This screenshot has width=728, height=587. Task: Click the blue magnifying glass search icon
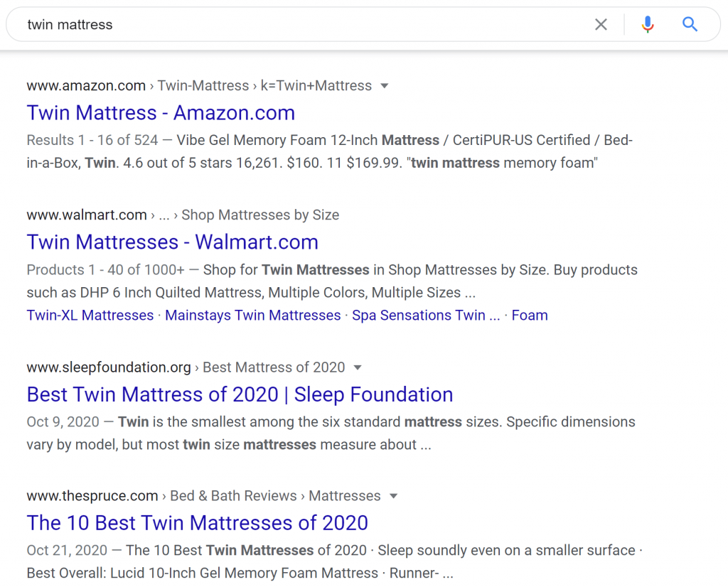(690, 24)
